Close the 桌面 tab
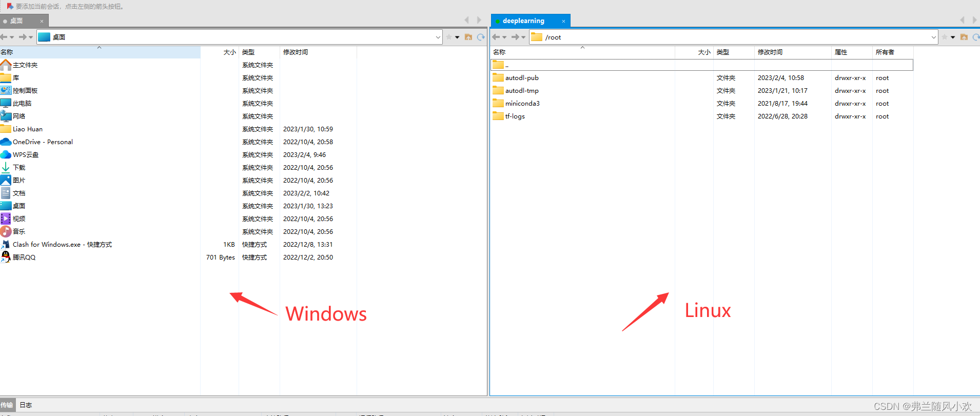This screenshot has width=980, height=416. (42, 21)
